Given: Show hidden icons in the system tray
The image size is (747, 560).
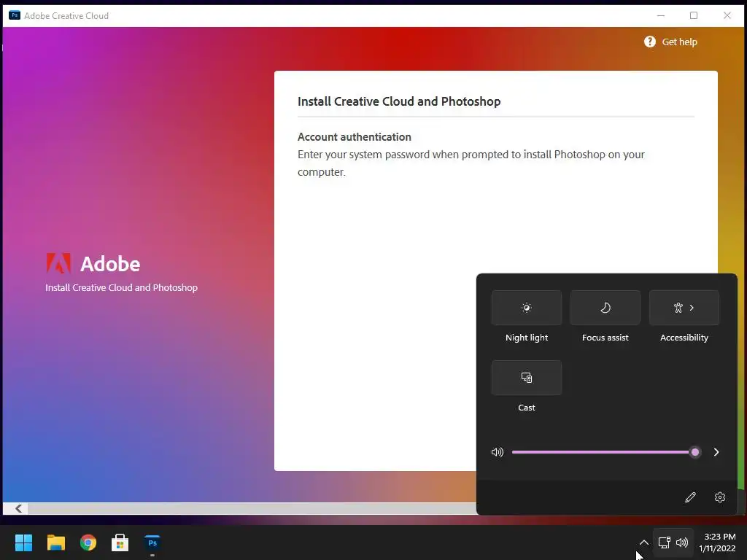Looking at the screenshot, I should coord(643,542).
